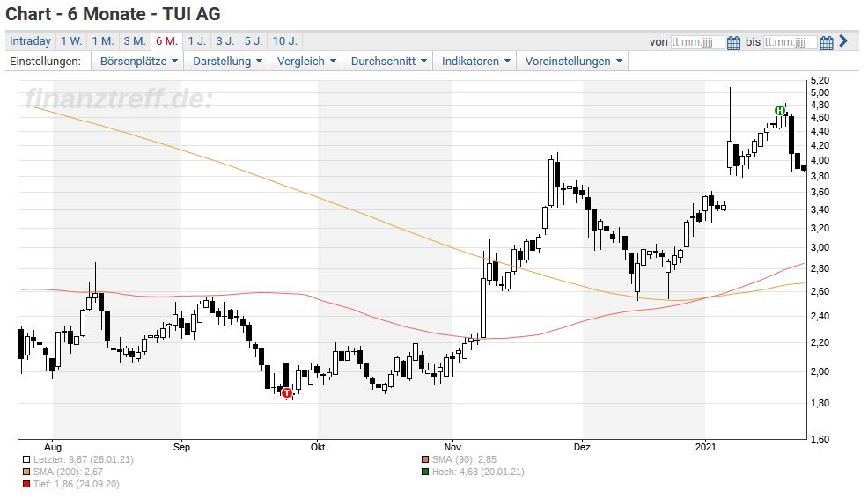The width and height of the screenshot is (868, 498).
Task: Open the Indikatoren dropdown
Action: pyautogui.click(x=475, y=62)
